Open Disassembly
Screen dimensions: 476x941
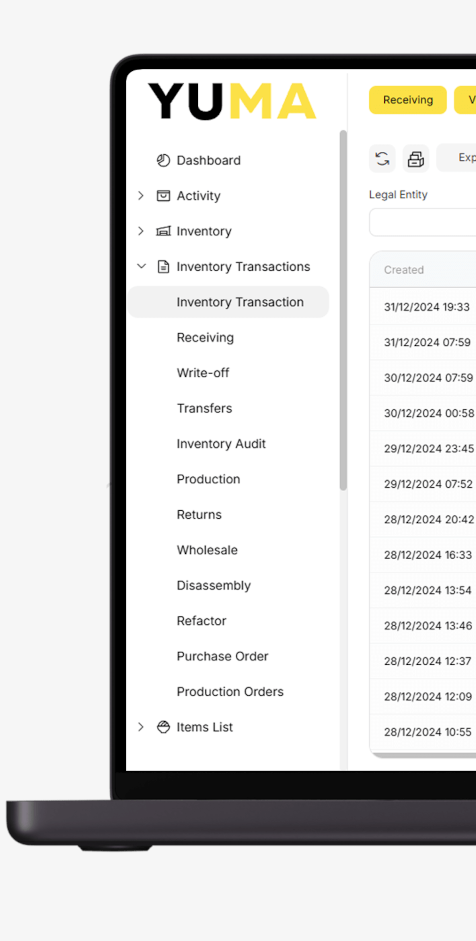pyautogui.click(x=214, y=585)
